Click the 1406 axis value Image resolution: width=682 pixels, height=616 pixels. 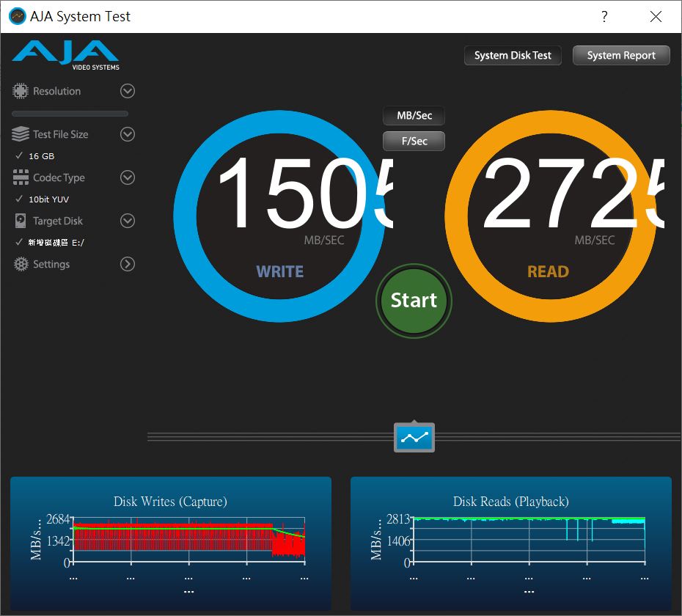[x=398, y=541]
